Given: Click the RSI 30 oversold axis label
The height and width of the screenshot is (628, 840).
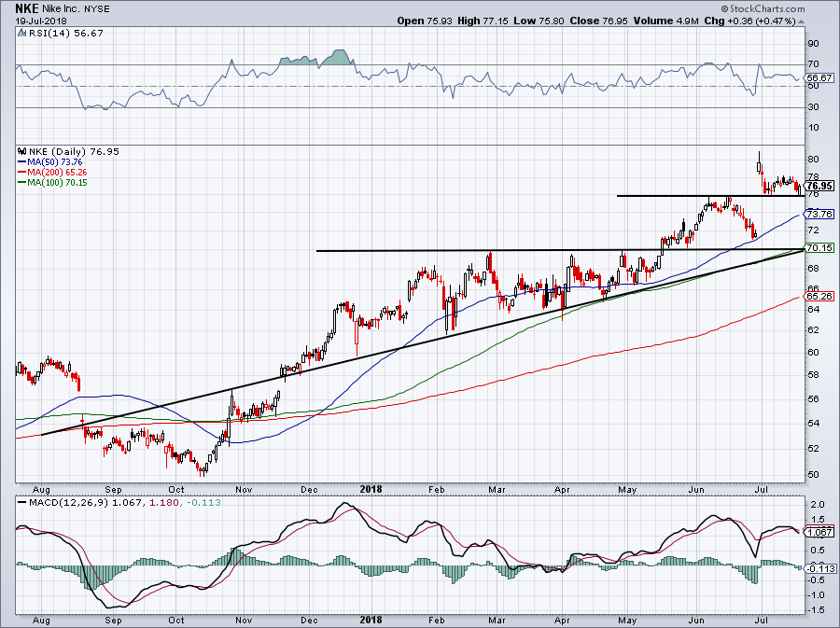Looking at the screenshot, I should [813, 107].
